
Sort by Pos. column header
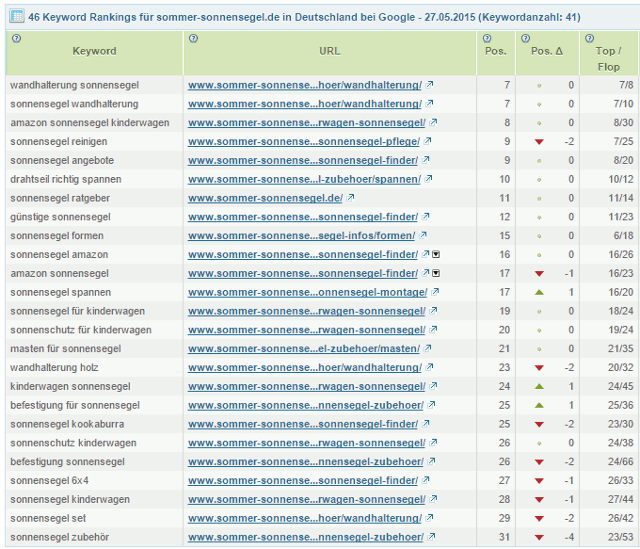pos(495,51)
